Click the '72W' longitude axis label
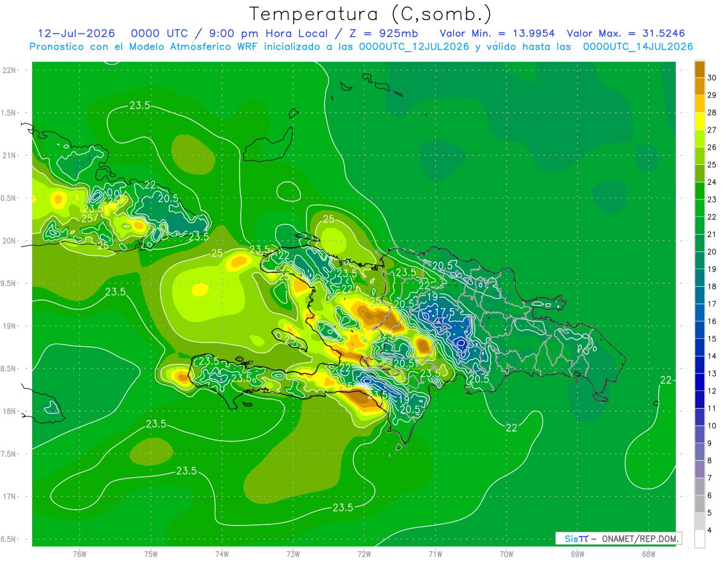 pyautogui.click(x=364, y=554)
